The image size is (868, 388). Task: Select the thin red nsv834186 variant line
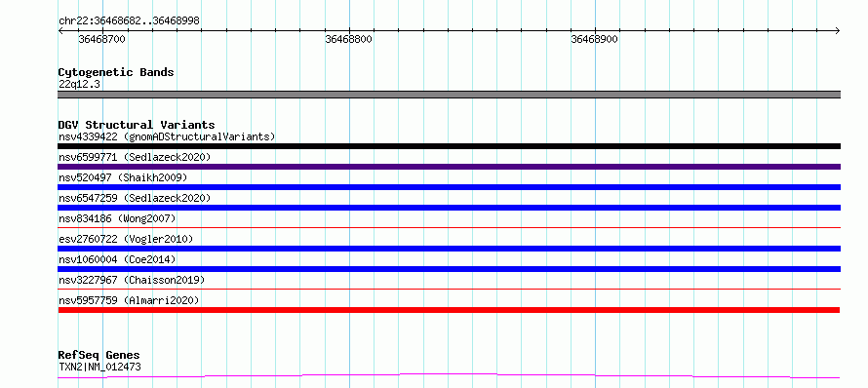pos(449,227)
